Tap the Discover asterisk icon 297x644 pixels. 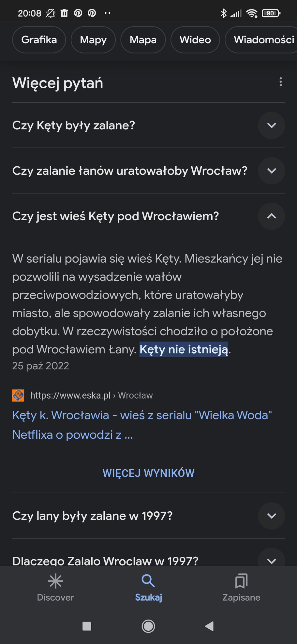pos(55,581)
